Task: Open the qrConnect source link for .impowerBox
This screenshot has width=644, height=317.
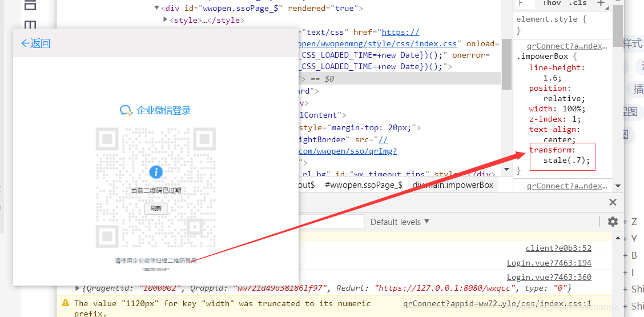Action: [566, 46]
